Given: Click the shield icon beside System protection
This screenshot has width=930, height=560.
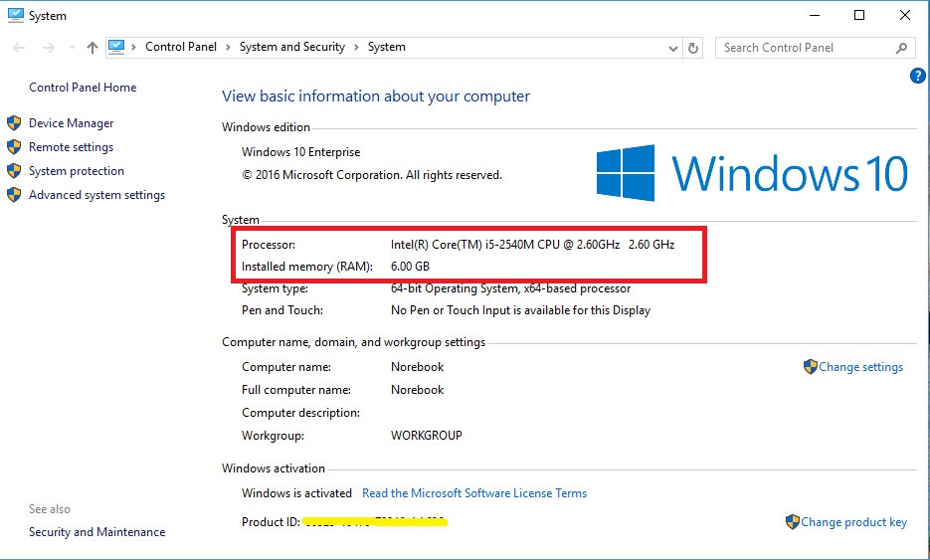Looking at the screenshot, I should click(14, 171).
